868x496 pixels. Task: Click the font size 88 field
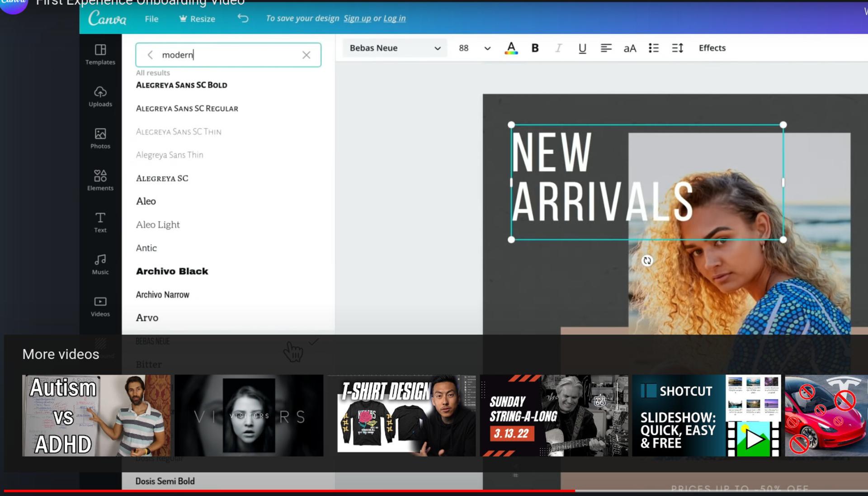pyautogui.click(x=464, y=48)
